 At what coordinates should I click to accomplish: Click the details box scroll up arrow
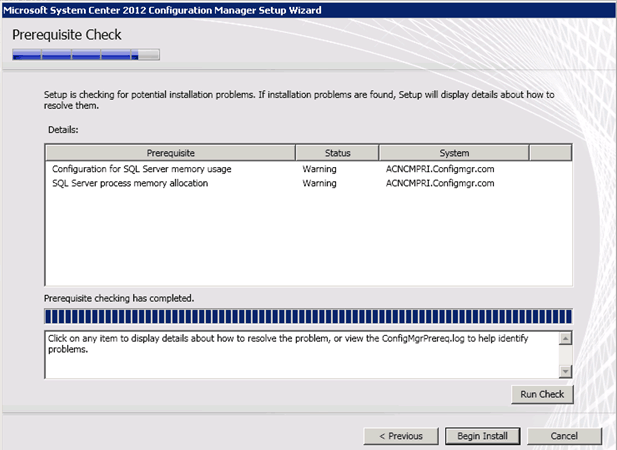pyautogui.click(x=565, y=338)
